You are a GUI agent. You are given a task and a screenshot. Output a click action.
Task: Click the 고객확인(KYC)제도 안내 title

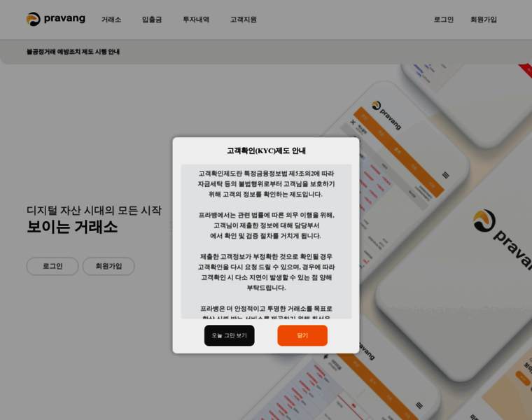[x=266, y=150]
